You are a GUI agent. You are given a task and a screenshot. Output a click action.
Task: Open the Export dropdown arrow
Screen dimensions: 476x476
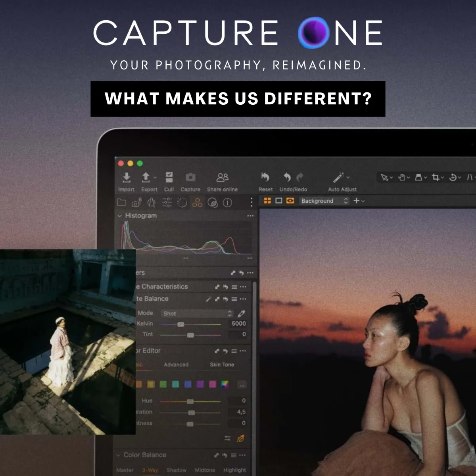155,177
